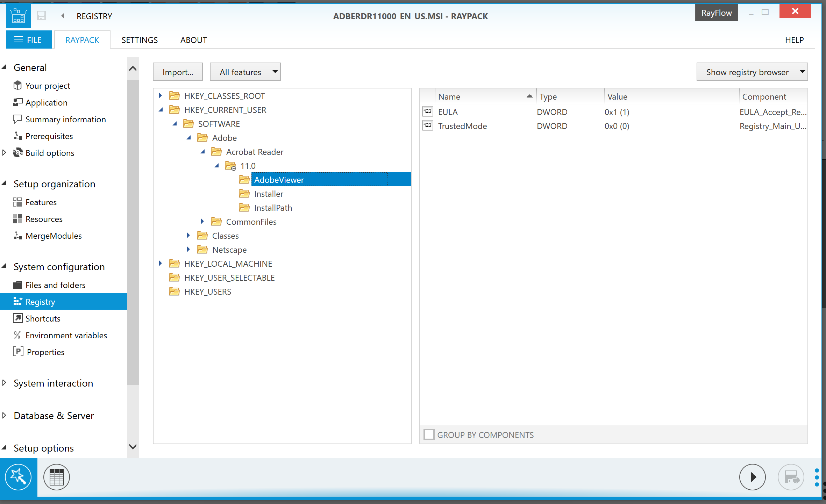Screen dimensions: 826x504
Task: Click the Summary information speech icon
Action: [x=17, y=119]
